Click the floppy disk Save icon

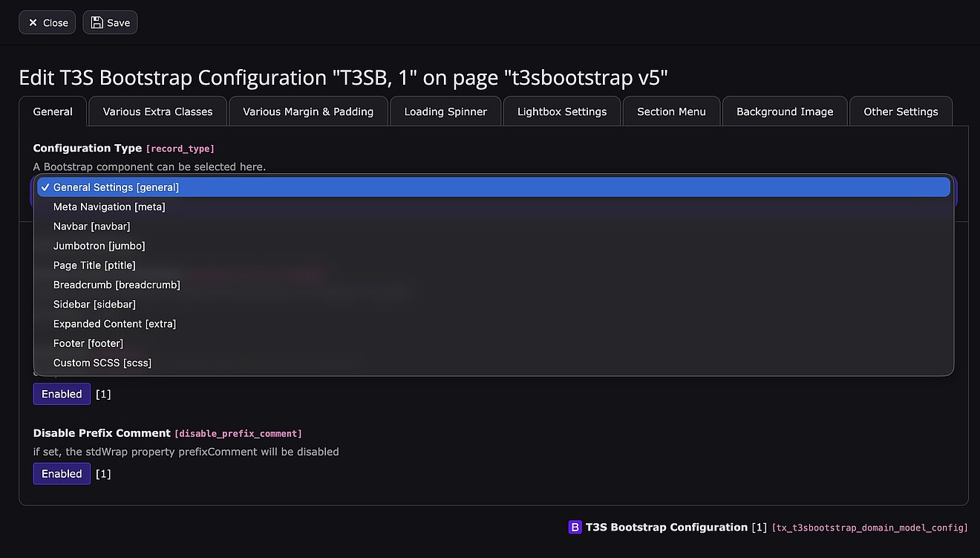click(x=97, y=23)
